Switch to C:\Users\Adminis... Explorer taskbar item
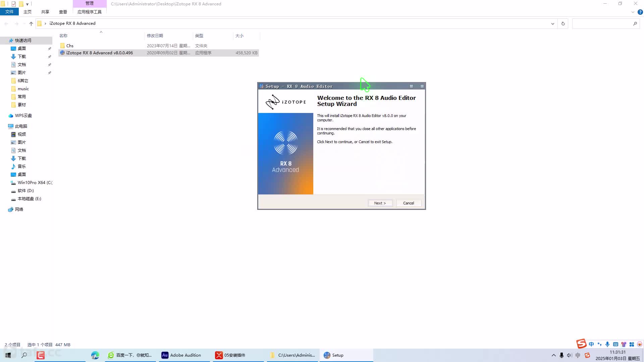Screen dimensions: 644x362 (292, 355)
